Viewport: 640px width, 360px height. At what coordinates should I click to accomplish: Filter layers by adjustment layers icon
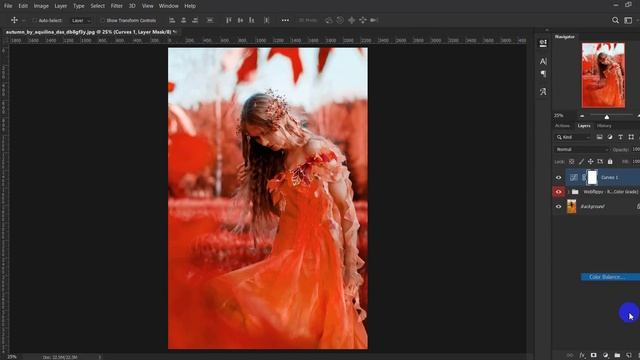click(x=610, y=137)
